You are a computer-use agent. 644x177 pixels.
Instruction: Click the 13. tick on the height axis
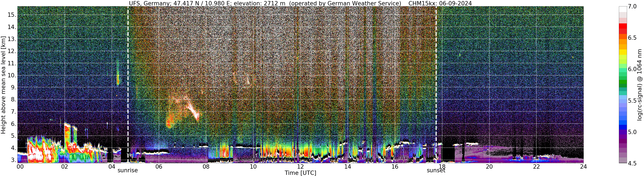pyautogui.click(x=12, y=39)
